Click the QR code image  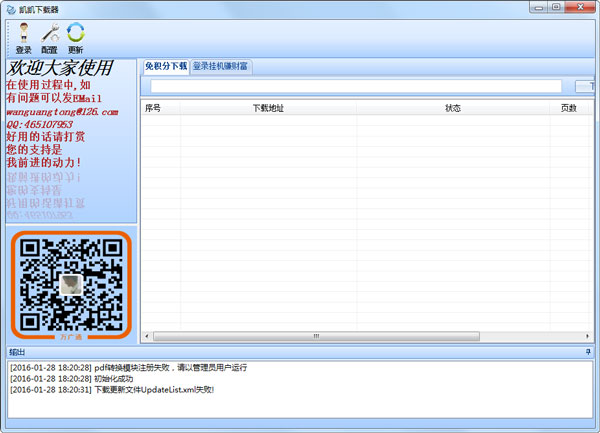click(x=71, y=285)
